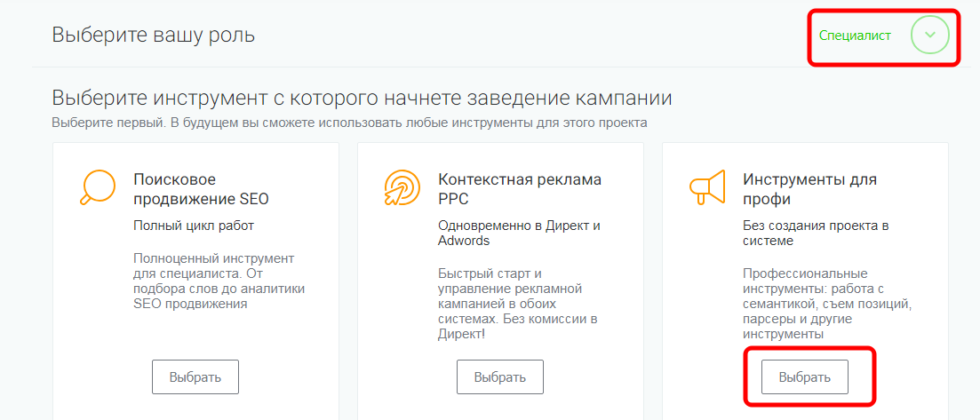Click the Выберите вашу роль heading
980x420 pixels.
point(153,36)
